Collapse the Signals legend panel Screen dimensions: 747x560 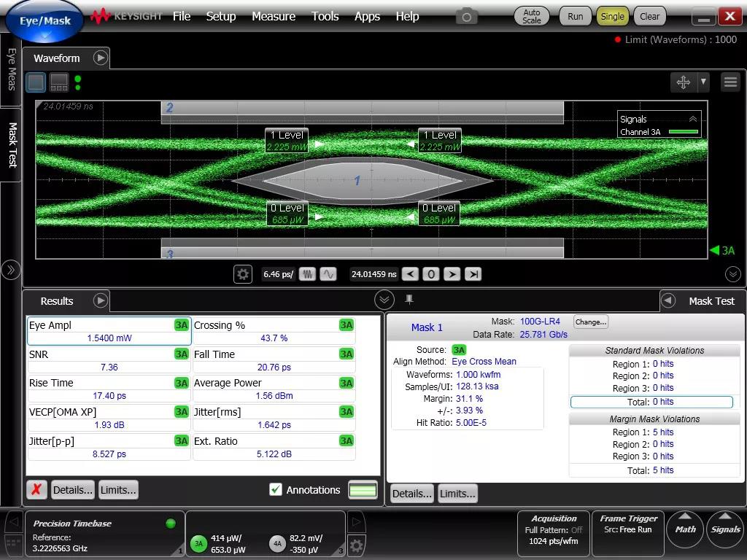[x=693, y=119]
